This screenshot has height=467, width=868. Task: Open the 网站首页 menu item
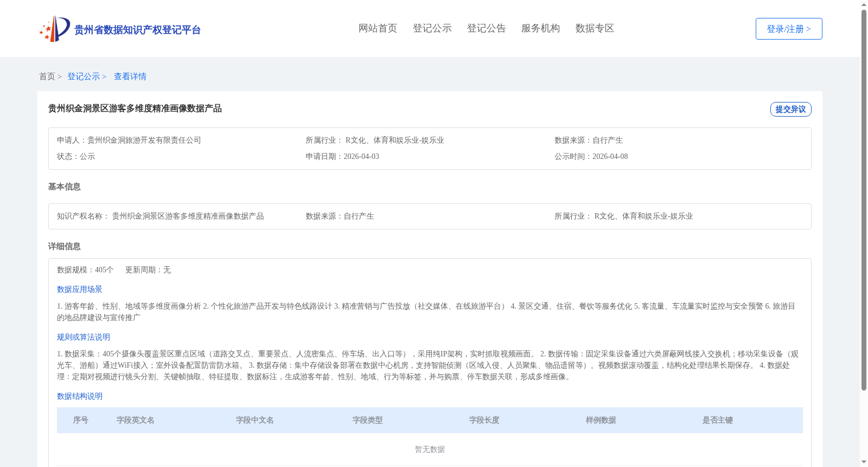(x=378, y=28)
